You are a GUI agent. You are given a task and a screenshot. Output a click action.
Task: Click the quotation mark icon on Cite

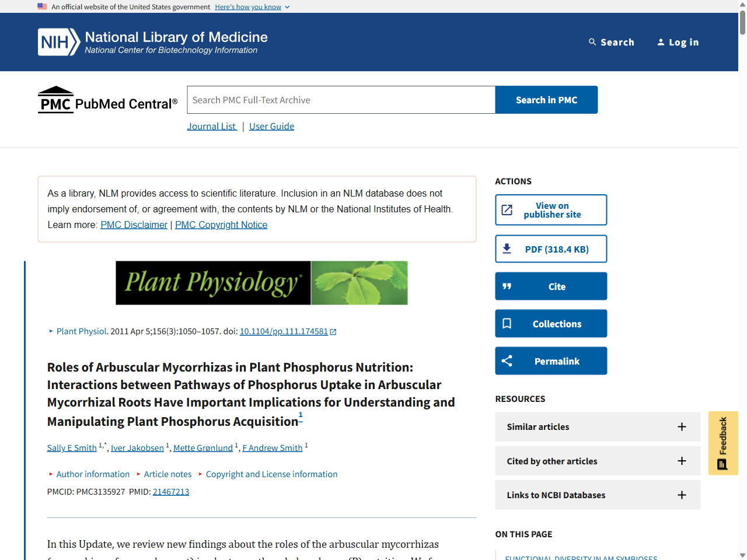pos(507,286)
